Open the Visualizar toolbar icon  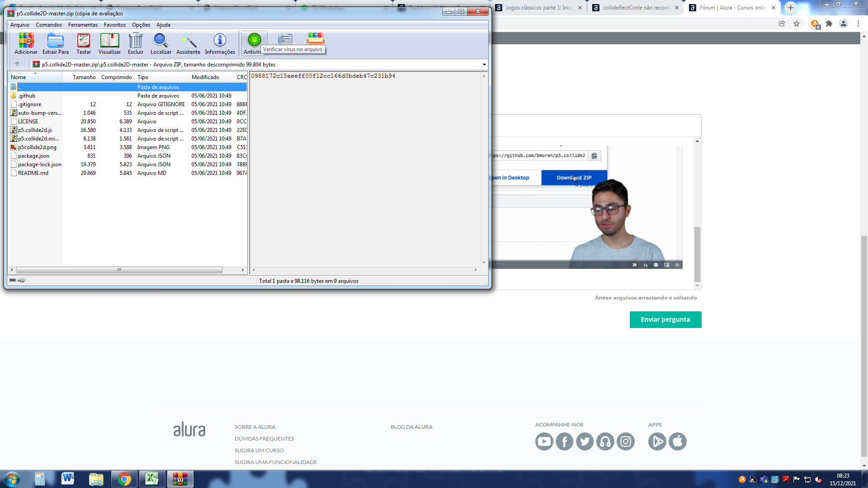109,44
